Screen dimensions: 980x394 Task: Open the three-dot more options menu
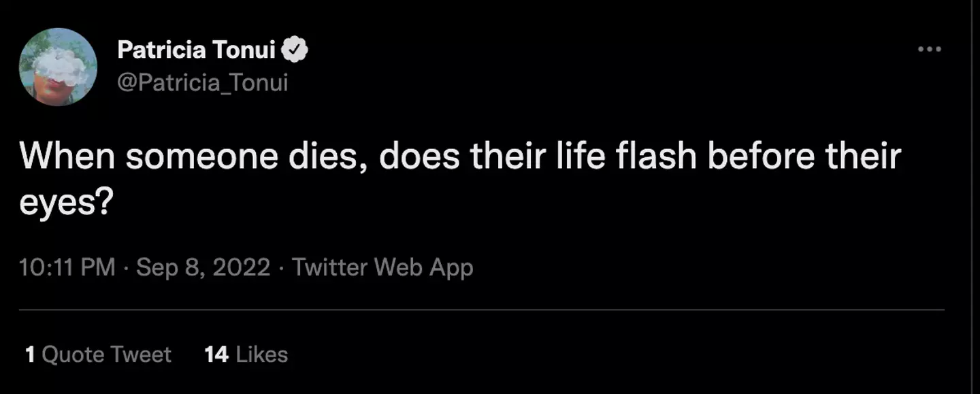[929, 49]
